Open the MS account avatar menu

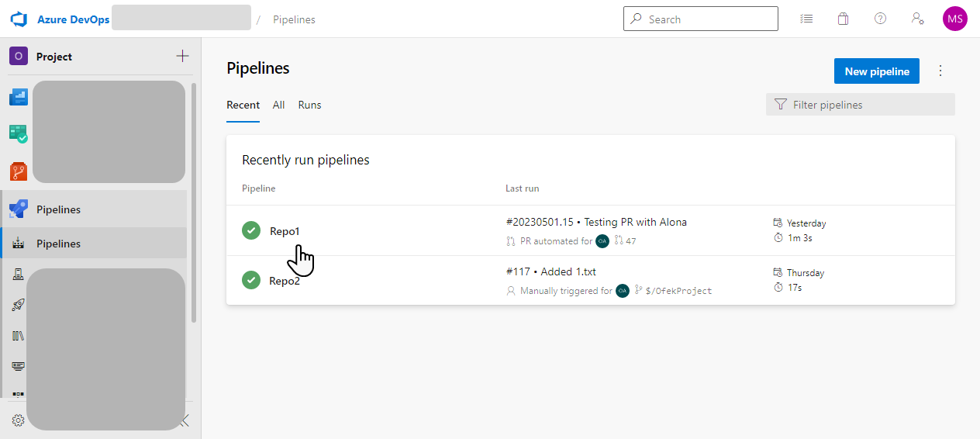(x=954, y=19)
